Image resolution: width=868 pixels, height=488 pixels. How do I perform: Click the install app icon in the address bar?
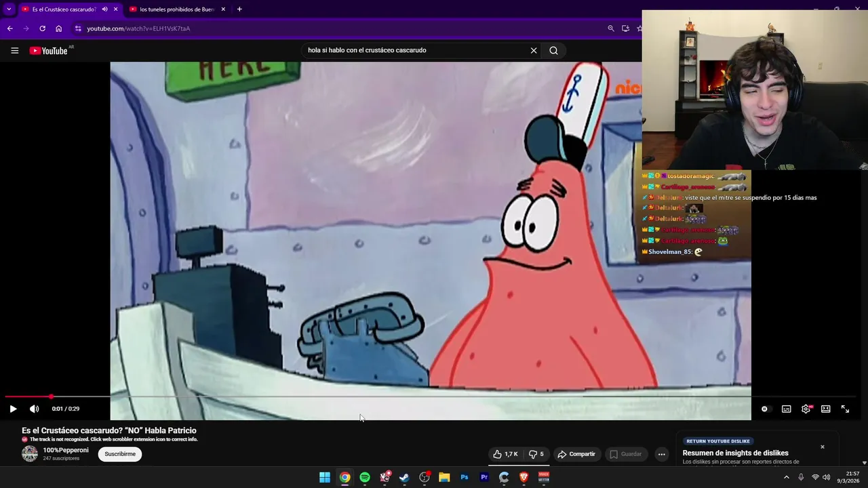click(x=625, y=28)
